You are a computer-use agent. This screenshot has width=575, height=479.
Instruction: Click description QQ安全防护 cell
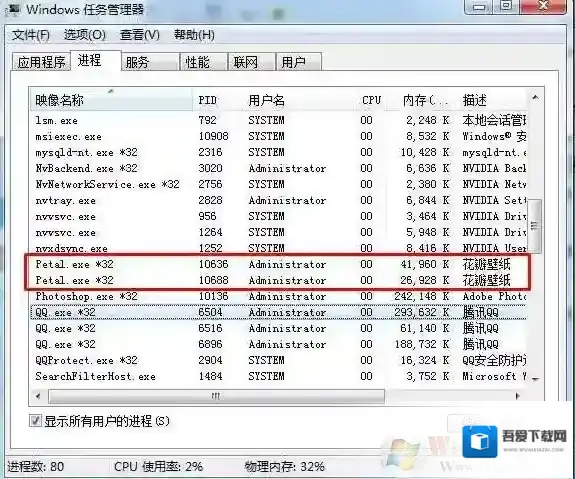[x=494, y=360]
